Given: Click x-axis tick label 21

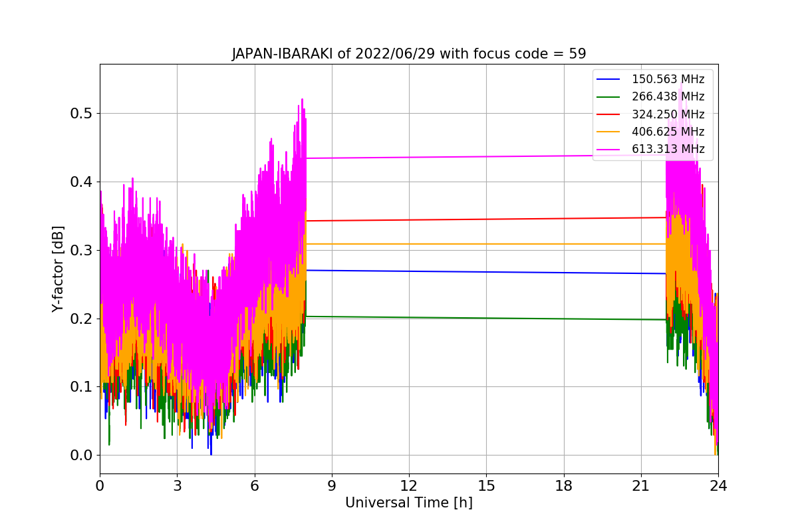Looking at the screenshot, I should (x=640, y=486).
